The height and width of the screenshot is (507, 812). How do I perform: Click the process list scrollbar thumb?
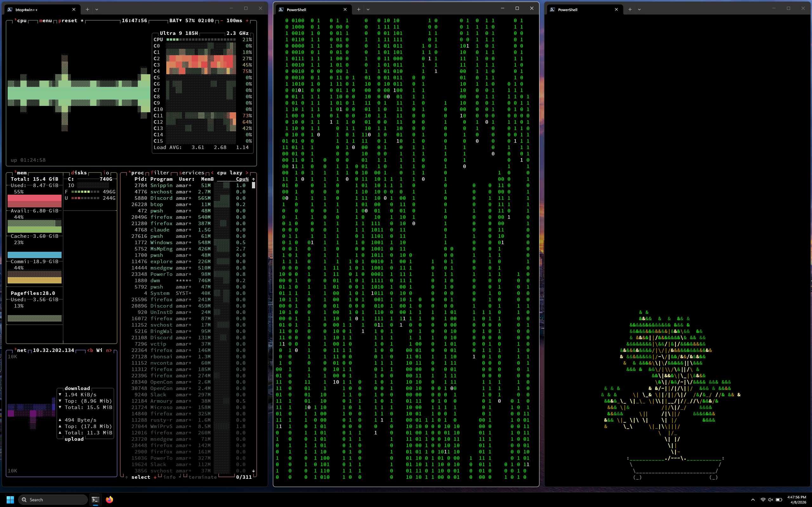tap(253, 185)
